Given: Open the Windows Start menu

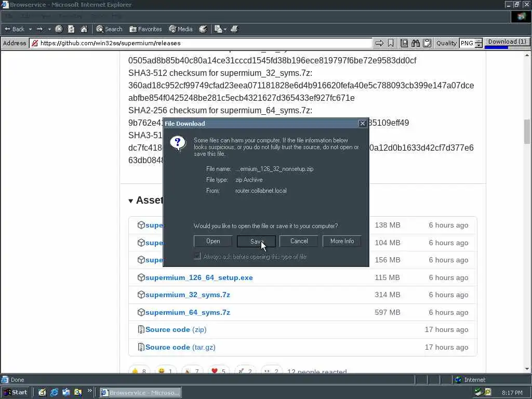Looking at the screenshot, I should [16, 393].
